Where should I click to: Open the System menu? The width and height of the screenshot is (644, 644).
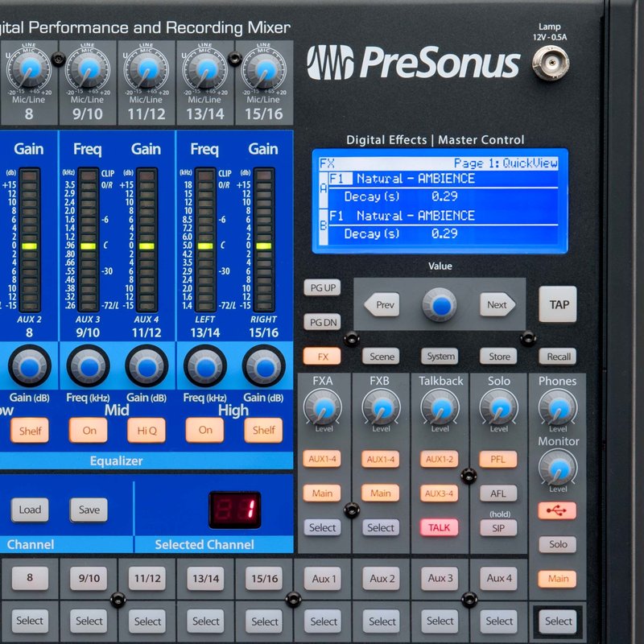tap(439, 356)
